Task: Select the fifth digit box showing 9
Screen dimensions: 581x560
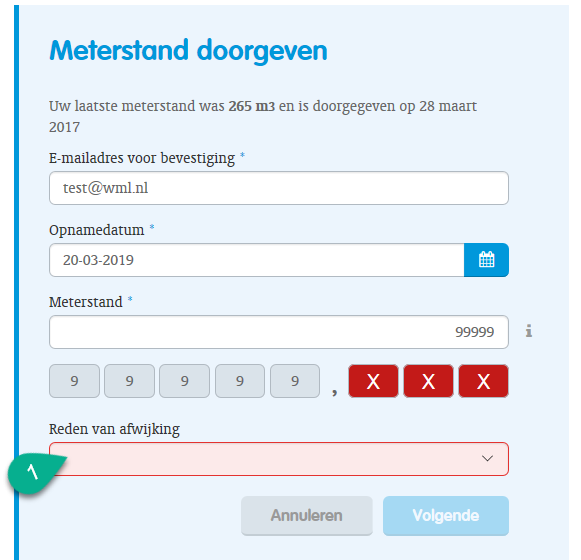Action: click(295, 381)
